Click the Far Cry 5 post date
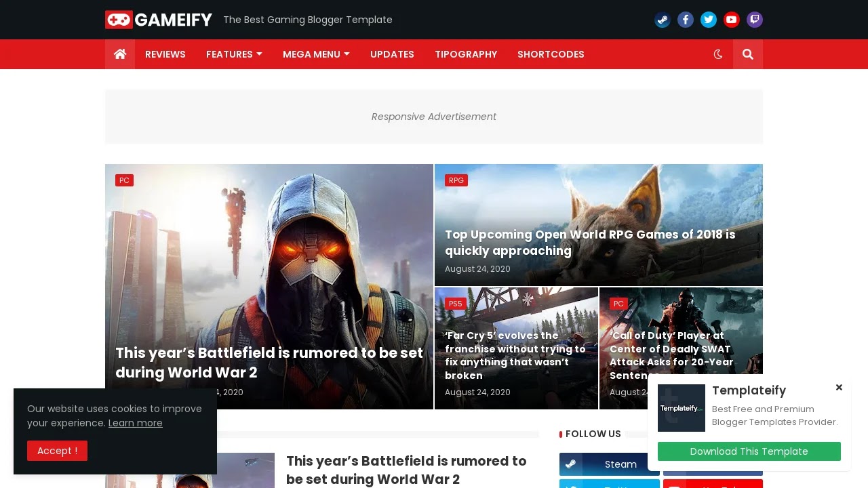868x488 pixels. coord(477,392)
